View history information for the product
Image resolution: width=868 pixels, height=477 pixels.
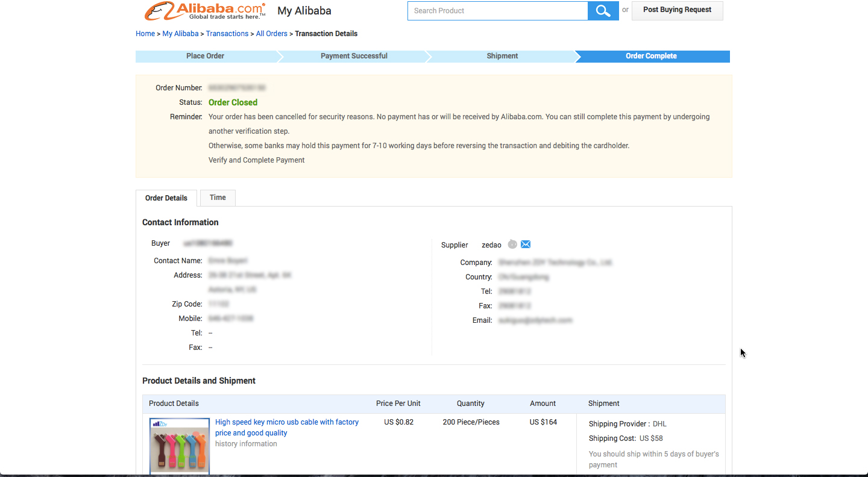click(x=246, y=443)
